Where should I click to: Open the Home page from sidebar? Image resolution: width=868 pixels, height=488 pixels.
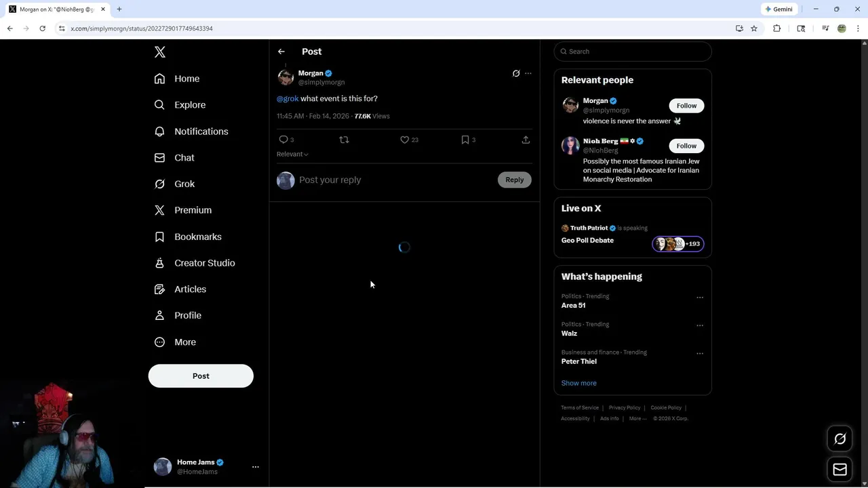(x=177, y=79)
